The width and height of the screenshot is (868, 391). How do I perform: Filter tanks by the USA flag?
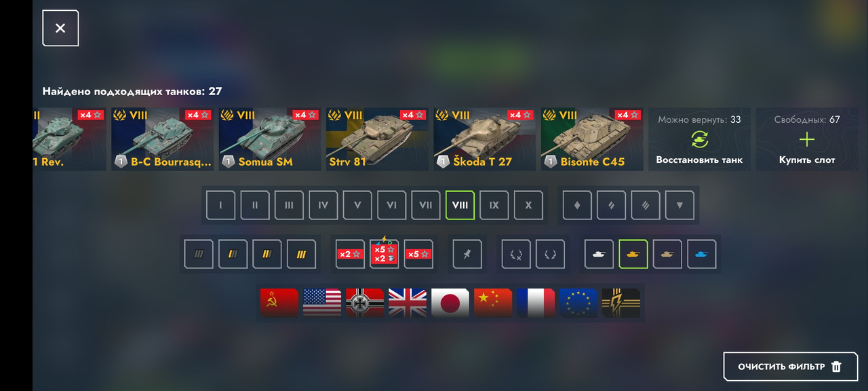click(322, 303)
